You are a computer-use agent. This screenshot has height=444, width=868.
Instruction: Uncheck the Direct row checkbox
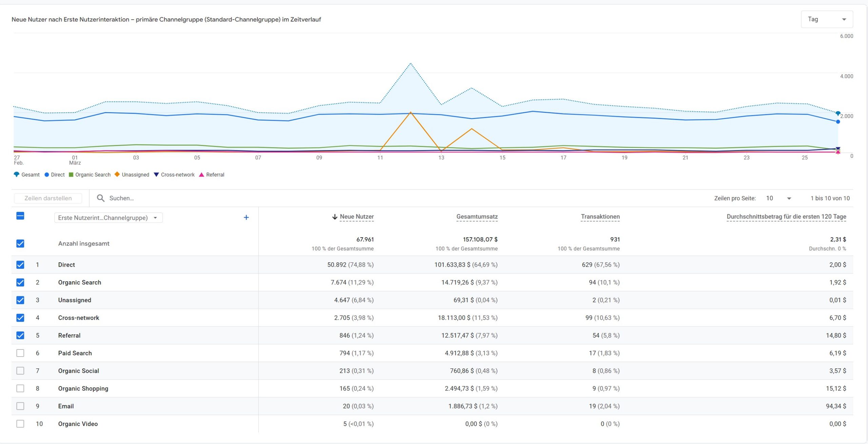click(x=20, y=265)
